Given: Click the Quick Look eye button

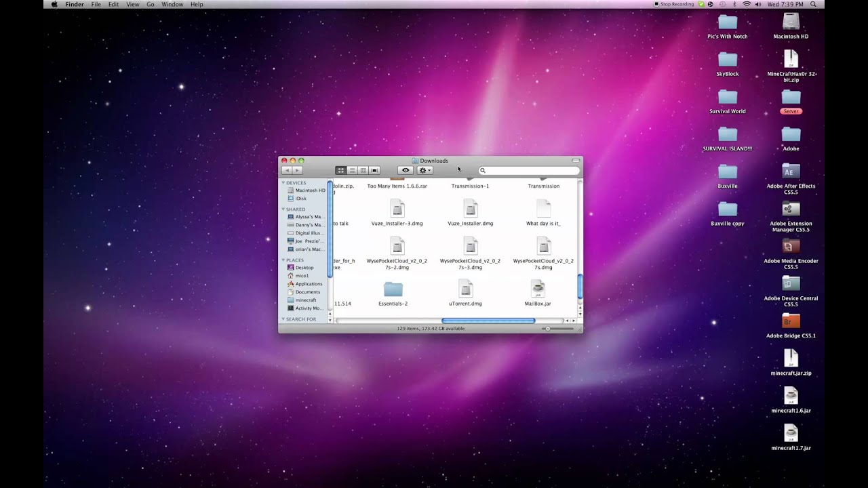Looking at the screenshot, I should pyautogui.click(x=406, y=170).
